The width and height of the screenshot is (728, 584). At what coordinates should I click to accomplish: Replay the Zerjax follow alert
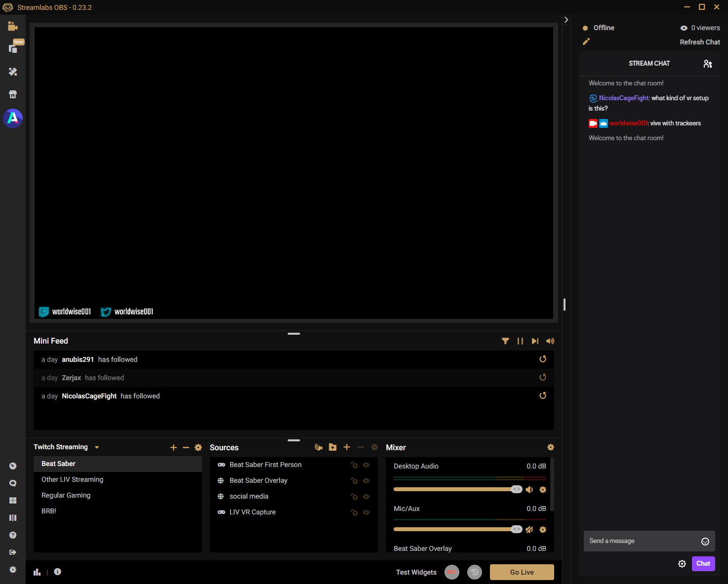click(543, 378)
